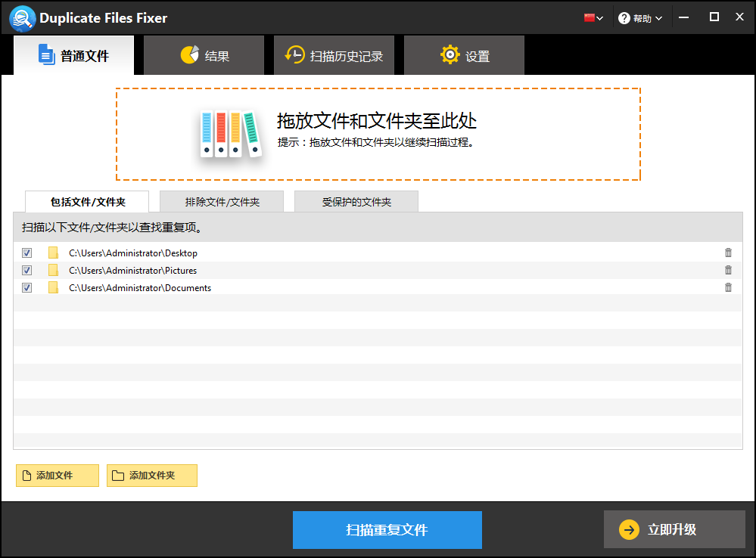Click the Pictures row folder icon
This screenshot has height=558, width=756.
pos(53,270)
